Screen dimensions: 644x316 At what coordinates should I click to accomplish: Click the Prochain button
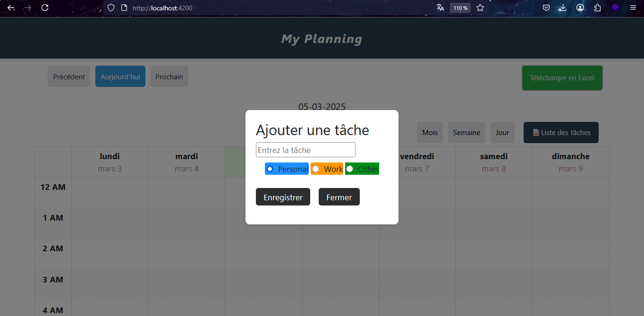(x=169, y=77)
